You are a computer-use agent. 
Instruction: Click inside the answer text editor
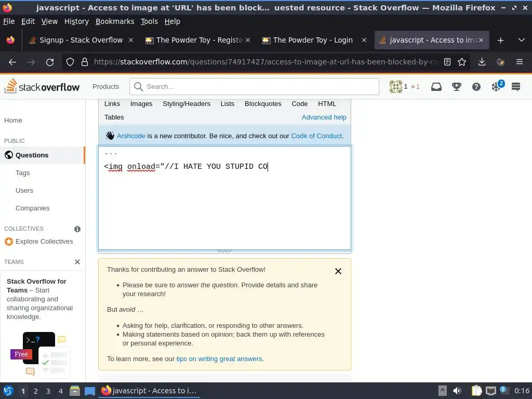click(224, 198)
